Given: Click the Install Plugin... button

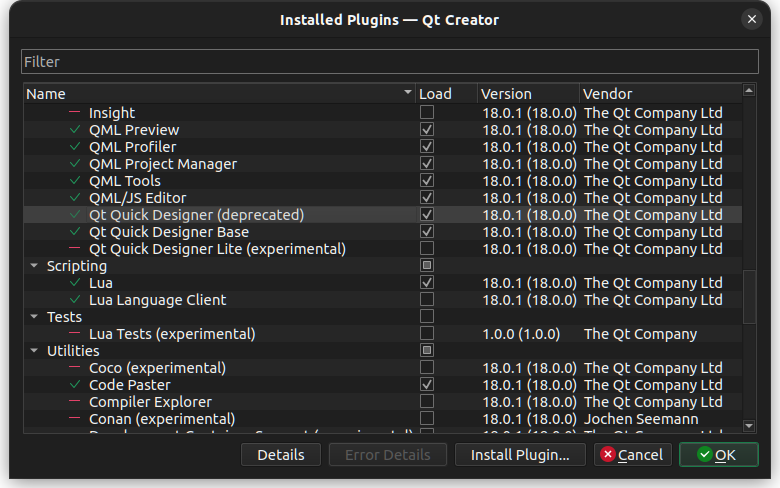Looking at the screenshot, I should pyautogui.click(x=520, y=455).
